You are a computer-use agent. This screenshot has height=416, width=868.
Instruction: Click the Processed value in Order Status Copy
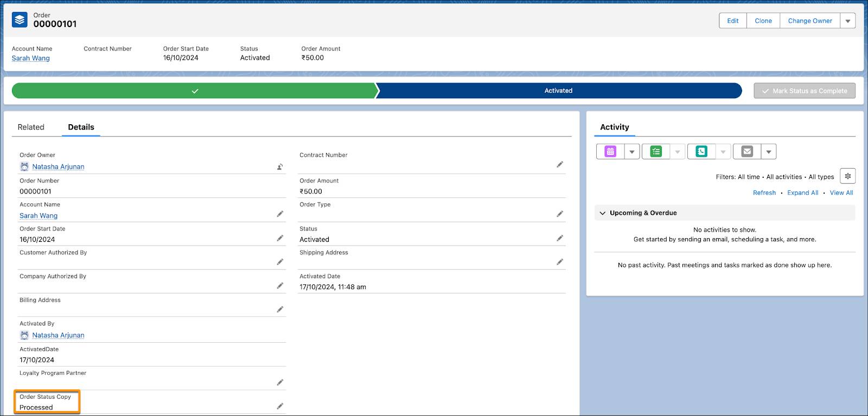pos(36,407)
